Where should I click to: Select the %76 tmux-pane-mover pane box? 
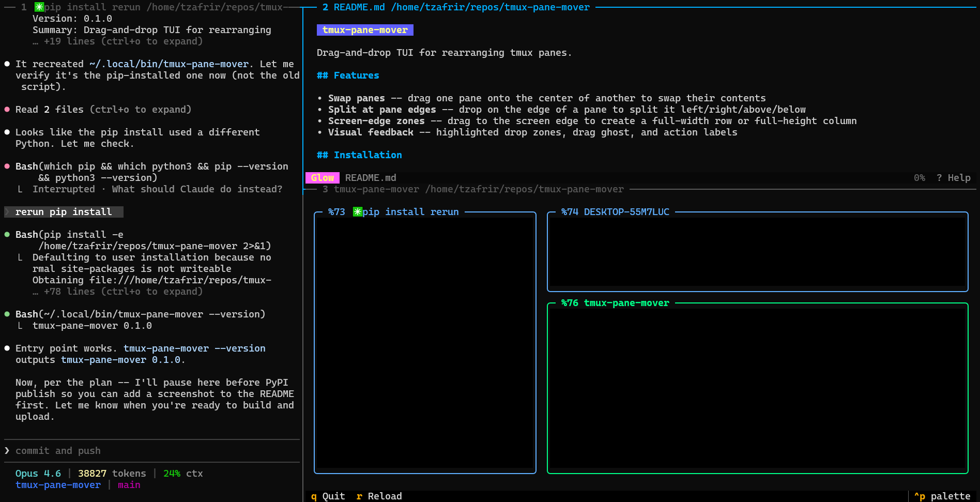[x=757, y=388]
